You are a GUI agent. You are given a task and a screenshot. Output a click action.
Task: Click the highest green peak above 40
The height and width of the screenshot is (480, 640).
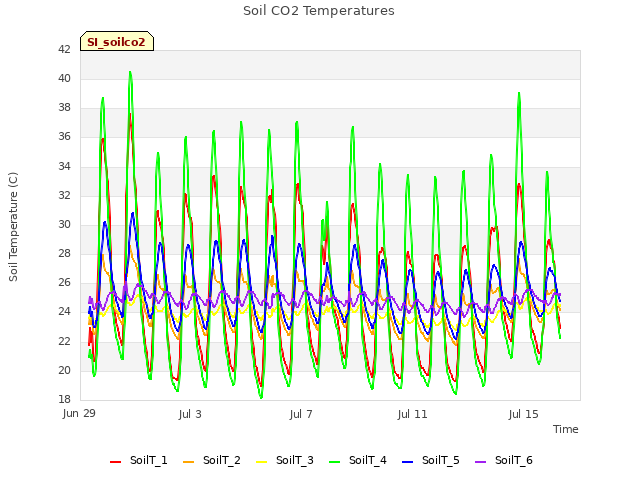(x=130, y=73)
